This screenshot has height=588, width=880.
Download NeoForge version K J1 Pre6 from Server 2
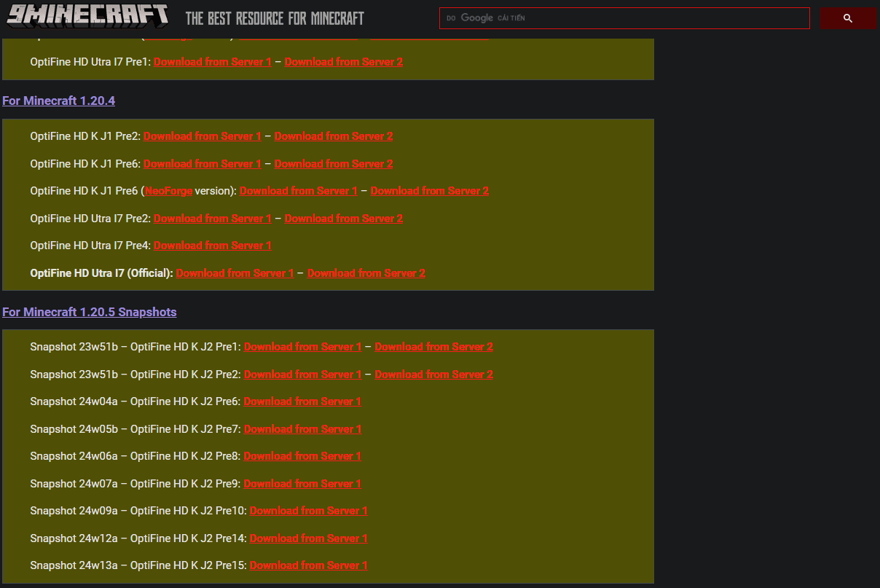(430, 191)
